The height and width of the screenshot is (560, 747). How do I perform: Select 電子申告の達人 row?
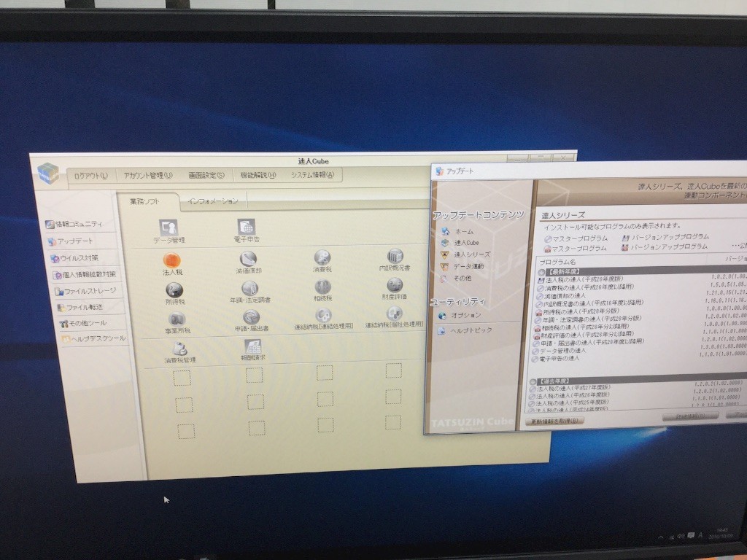(x=555, y=358)
